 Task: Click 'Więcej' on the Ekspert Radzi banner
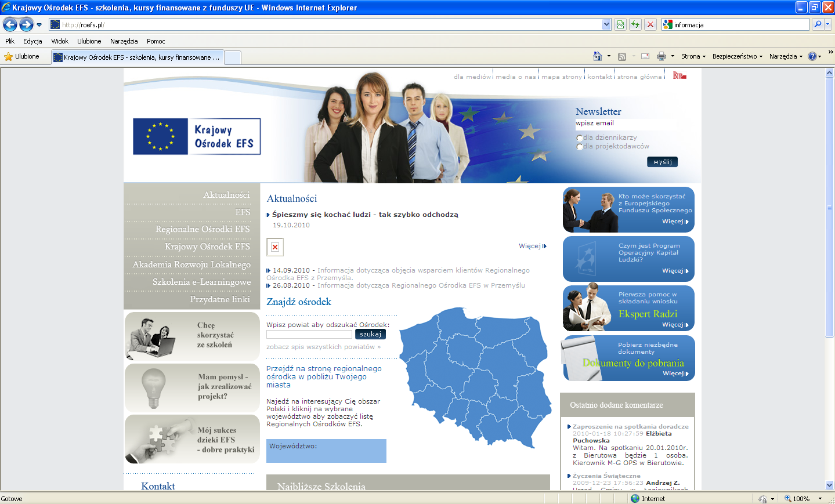point(675,325)
